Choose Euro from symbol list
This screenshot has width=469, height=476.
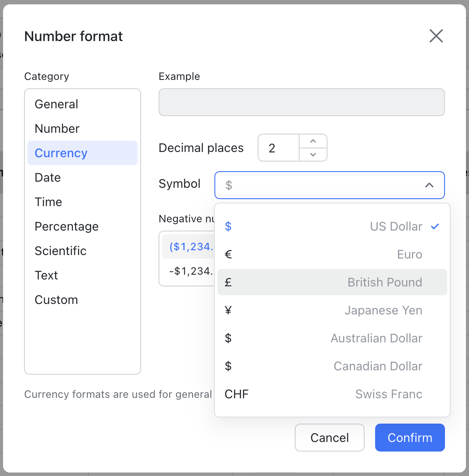332,255
